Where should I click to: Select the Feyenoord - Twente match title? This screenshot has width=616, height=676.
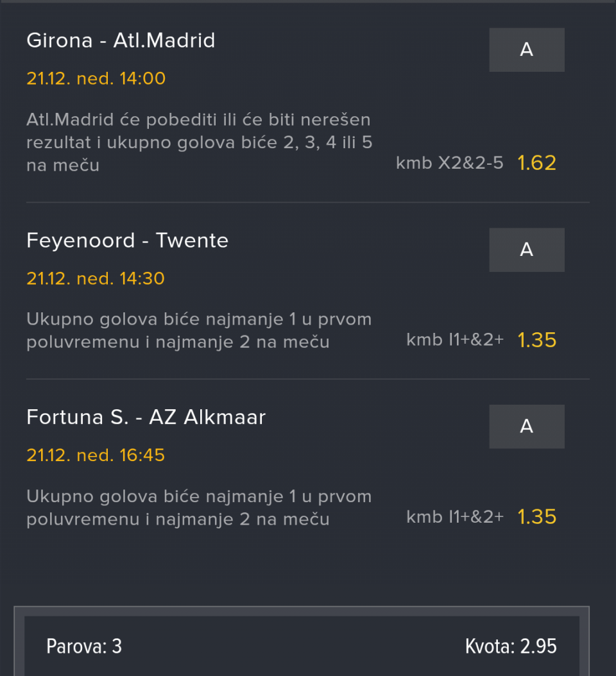pos(127,241)
